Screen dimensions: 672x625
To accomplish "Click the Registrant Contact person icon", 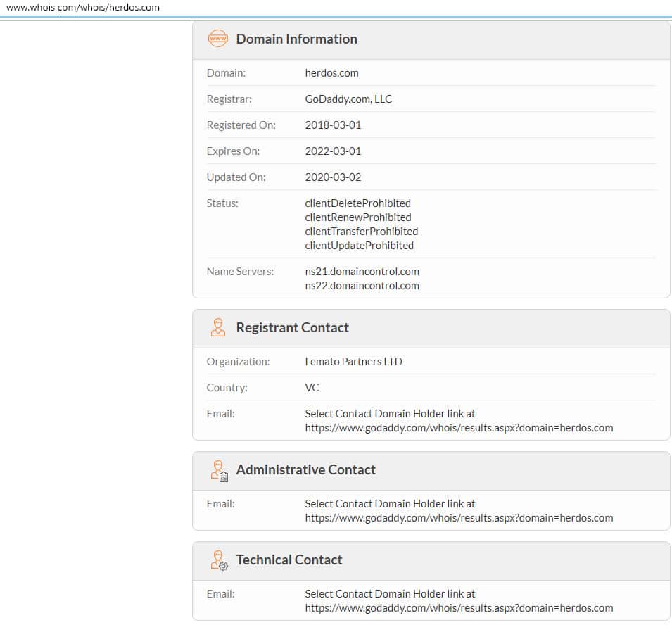I will pyautogui.click(x=218, y=328).
